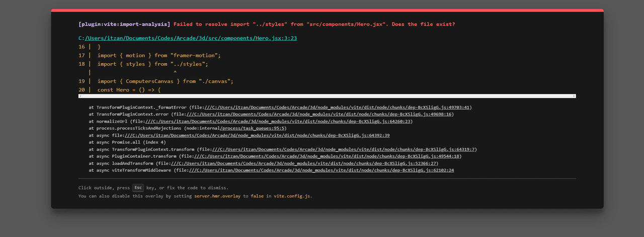
Task: Open the loadAndTransform stack trace link
Action: 304,164
